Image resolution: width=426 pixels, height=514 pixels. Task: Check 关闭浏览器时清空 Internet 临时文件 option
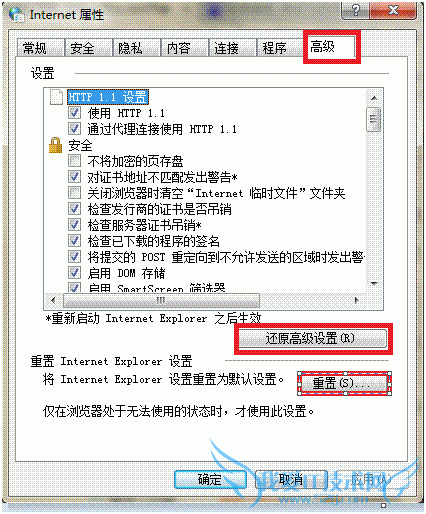[74, 193]
